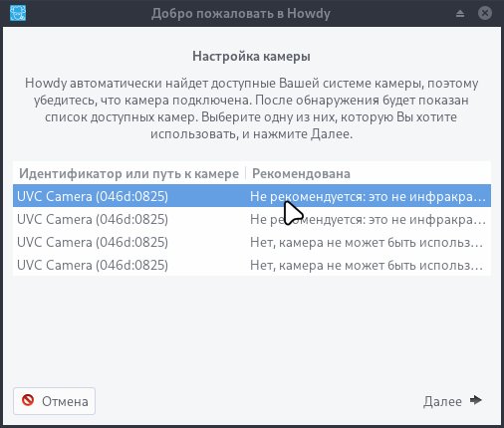This screenshot has width=504, height=428.
Task: Click the keep-above arrow icon in title bar
Action: pos(460,13)
